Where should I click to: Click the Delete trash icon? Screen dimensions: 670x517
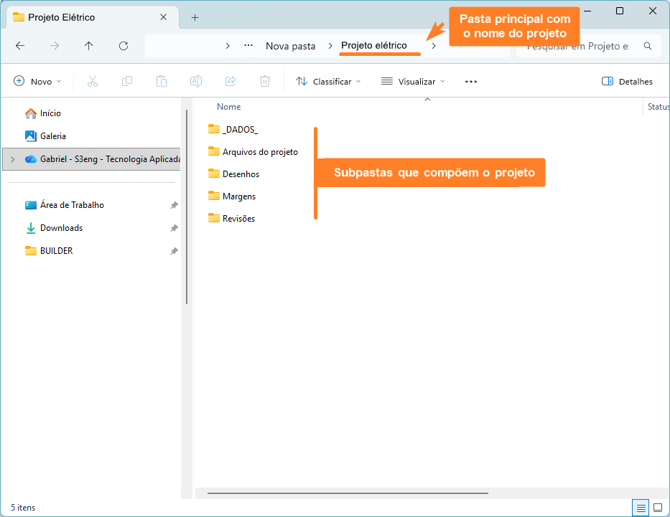265,81
